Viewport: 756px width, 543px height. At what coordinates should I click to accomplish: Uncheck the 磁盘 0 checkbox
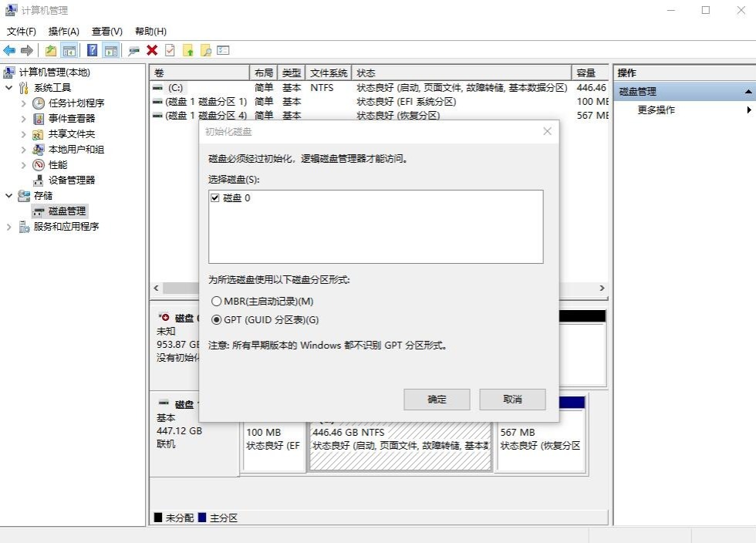[x=215, y=198]
